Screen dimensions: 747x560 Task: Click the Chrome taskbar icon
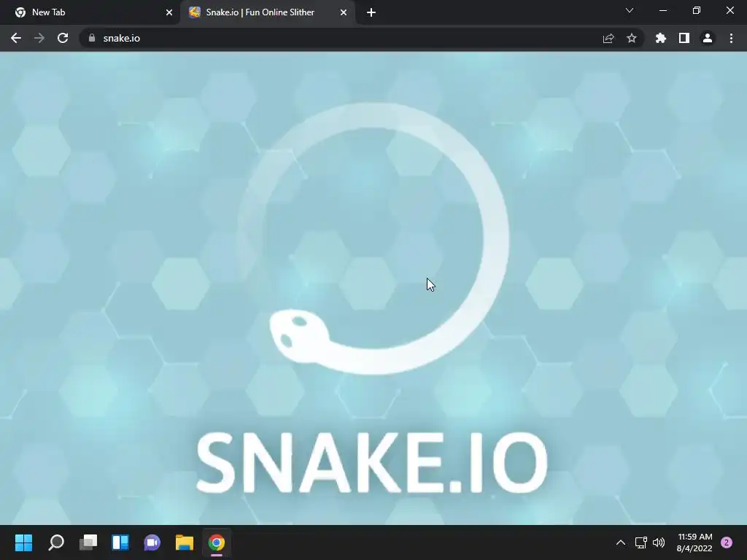click(216, 542)
